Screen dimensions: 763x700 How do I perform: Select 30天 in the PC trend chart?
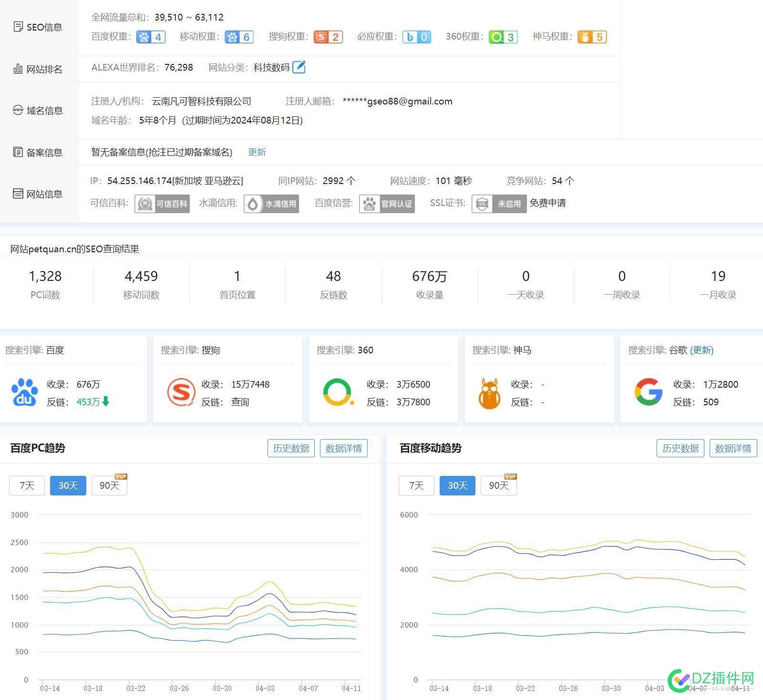point(68,485)
